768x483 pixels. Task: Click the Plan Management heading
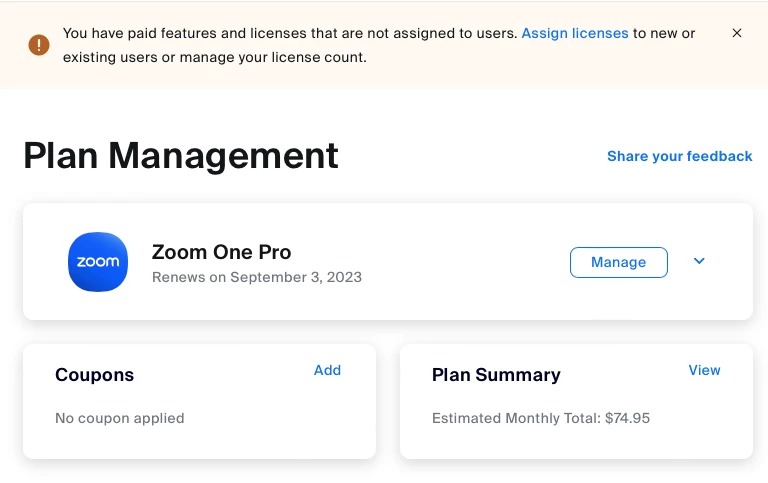pos(181,156)
